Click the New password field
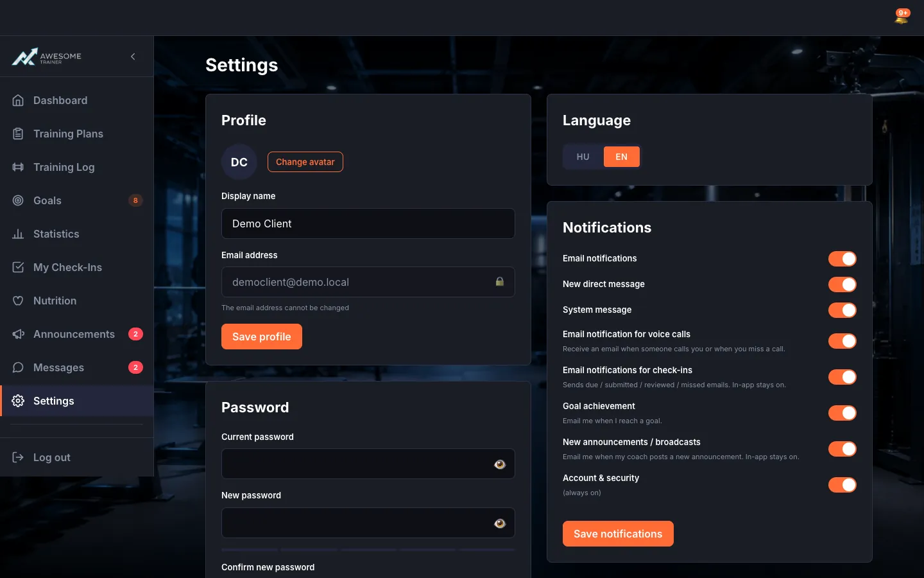This screenshot has width=924, height=578. pyautogui.click(x=368, y=523)
